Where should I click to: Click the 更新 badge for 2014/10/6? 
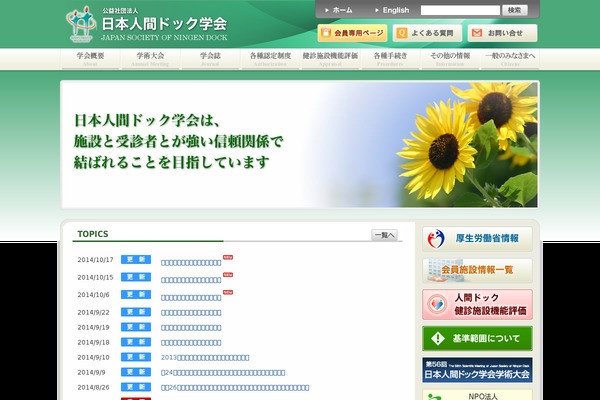[x=136, y=294]
